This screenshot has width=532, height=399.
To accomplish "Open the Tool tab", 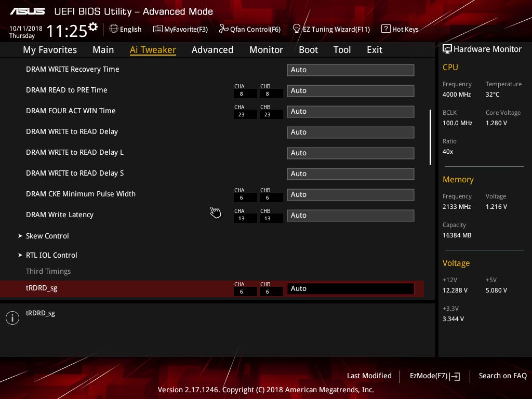I will [342, 50].
